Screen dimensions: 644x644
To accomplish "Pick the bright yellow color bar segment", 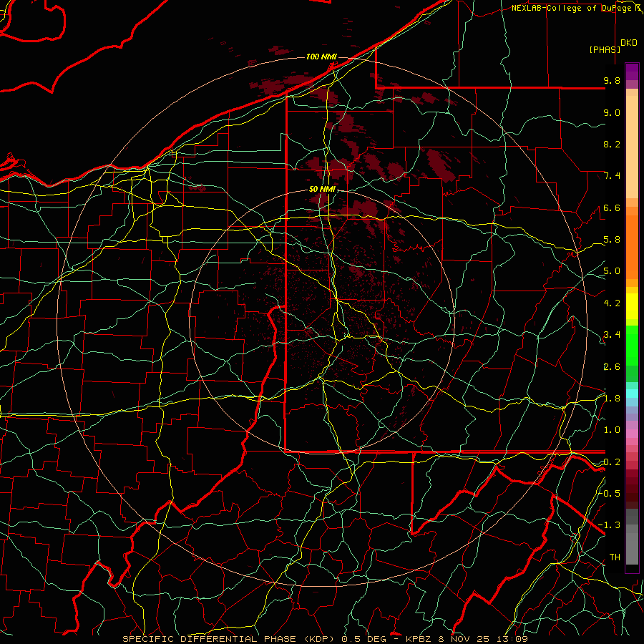I will click(x=632, y=306).
